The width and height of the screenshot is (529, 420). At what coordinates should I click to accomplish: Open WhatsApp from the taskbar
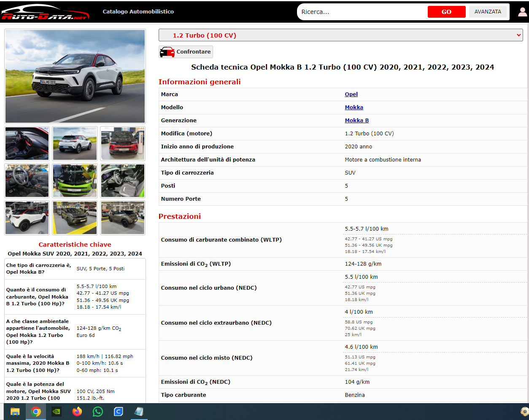[x=98, y=412]
